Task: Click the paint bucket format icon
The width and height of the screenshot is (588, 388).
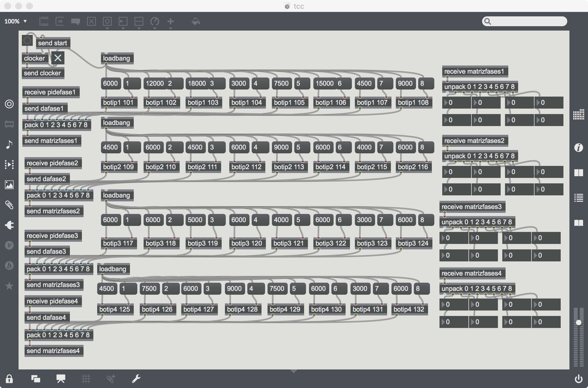Action: point(195,21)
